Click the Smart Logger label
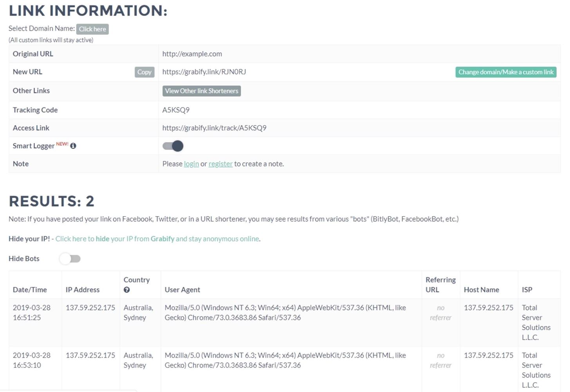Image resolution: width=570 pixels, height=392 pixels. 34,146
